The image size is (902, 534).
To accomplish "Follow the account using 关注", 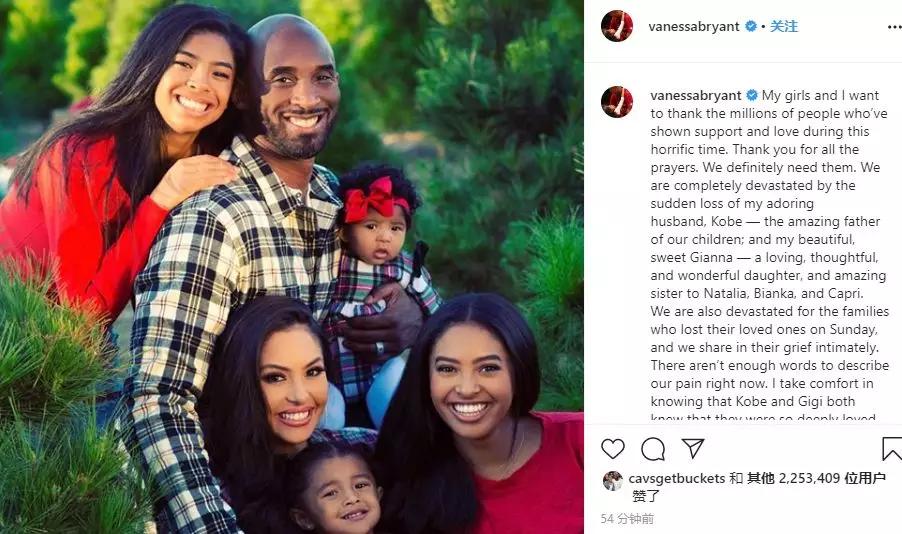I will pos(783,26).
